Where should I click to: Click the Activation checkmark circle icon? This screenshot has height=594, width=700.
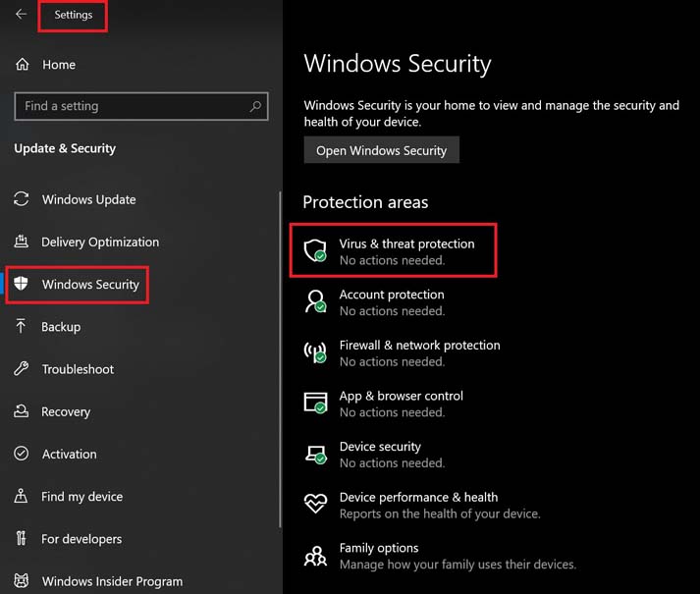(21, 454)
